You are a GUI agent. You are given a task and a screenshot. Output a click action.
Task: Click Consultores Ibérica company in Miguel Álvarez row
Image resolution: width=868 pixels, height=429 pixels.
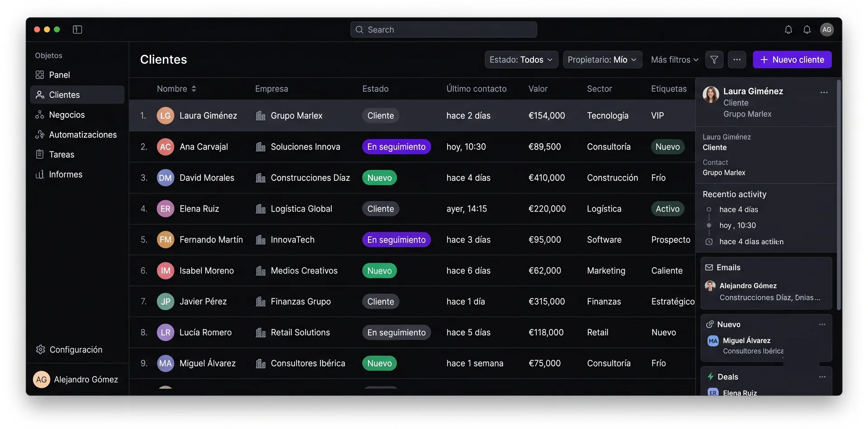click(308, 363)
